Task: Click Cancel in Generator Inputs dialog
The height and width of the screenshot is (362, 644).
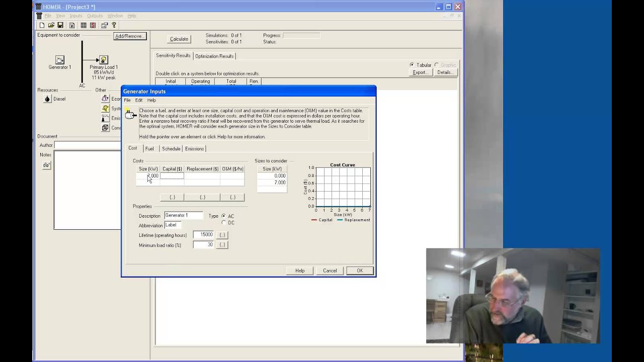Action: [x=330, y=270]
